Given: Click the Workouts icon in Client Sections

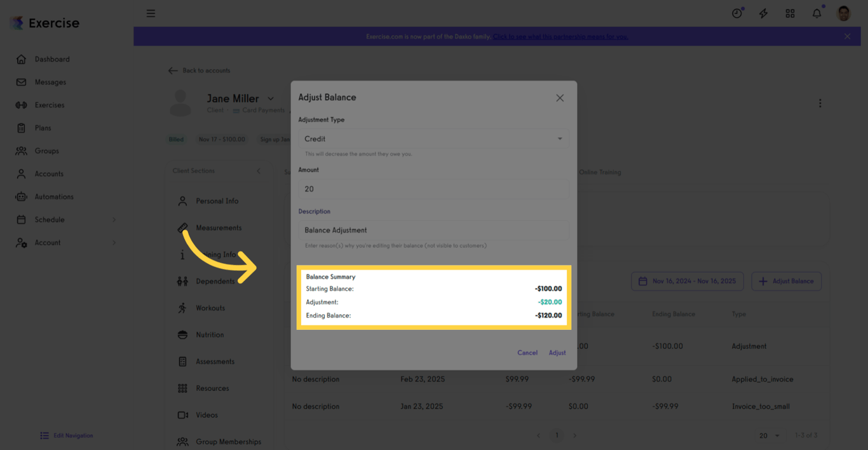Looking at the screenshot, I should [x=182, y=308].
